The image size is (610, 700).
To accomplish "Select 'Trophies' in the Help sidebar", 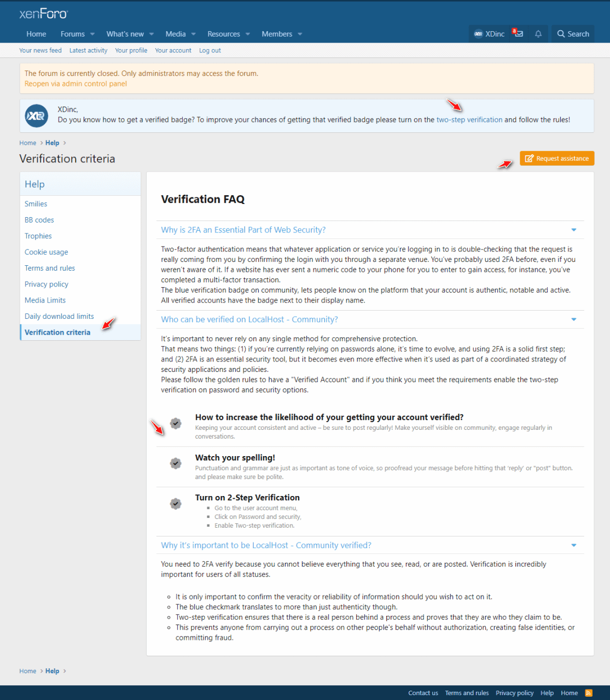I will (38, 236).
